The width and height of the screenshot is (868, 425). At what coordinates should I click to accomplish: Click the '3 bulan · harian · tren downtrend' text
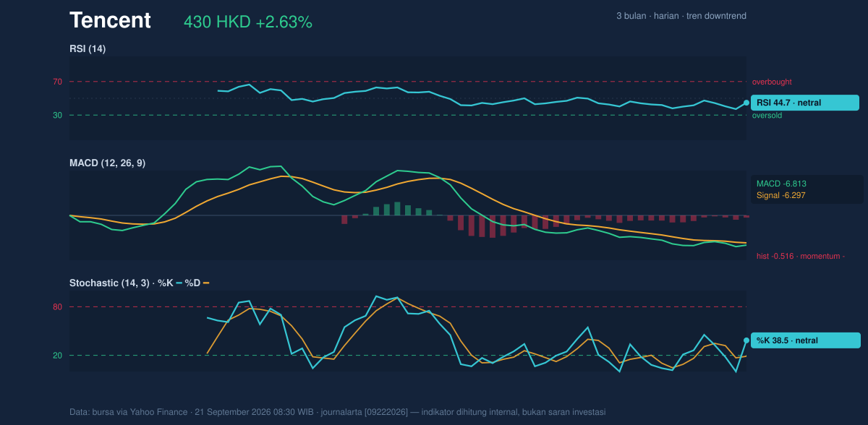click(681, 16)
